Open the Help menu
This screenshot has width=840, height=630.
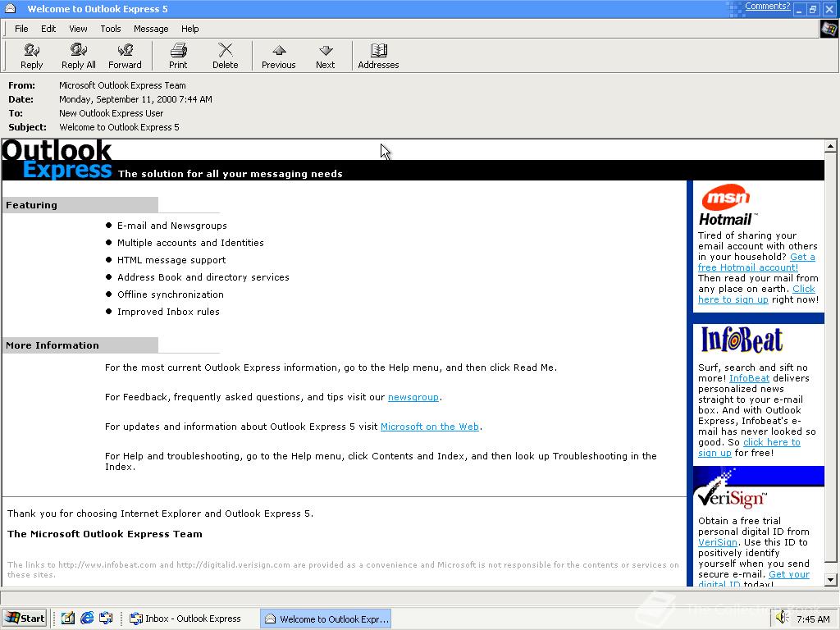point(189,29)
